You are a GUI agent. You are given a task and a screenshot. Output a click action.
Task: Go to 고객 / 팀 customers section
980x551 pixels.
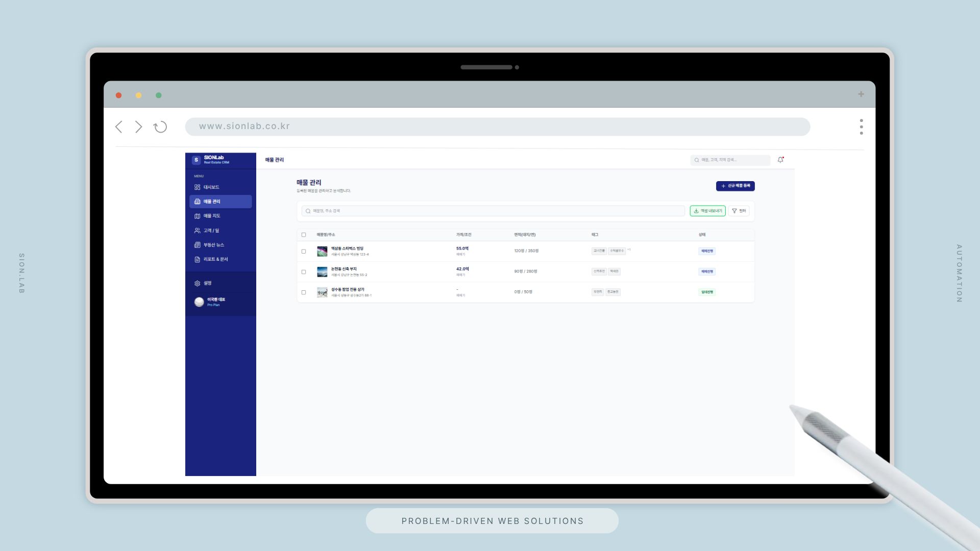point(211,231)
